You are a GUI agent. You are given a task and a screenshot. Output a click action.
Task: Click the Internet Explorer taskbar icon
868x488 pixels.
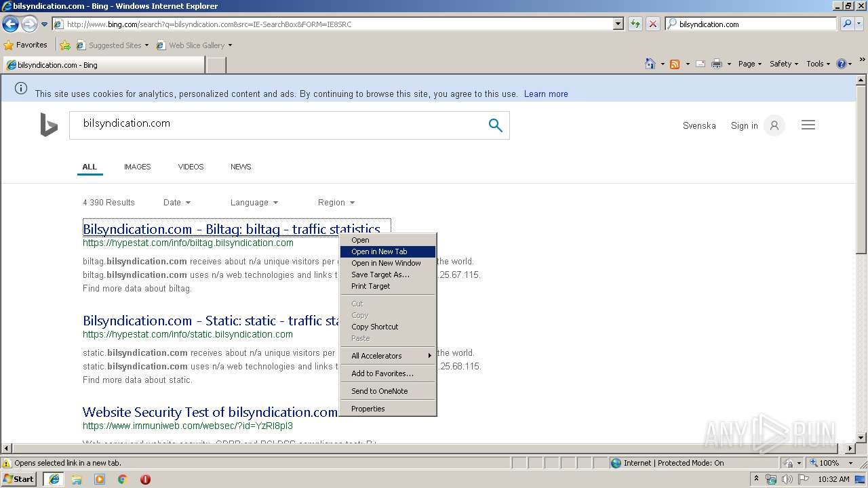[54, 479]
